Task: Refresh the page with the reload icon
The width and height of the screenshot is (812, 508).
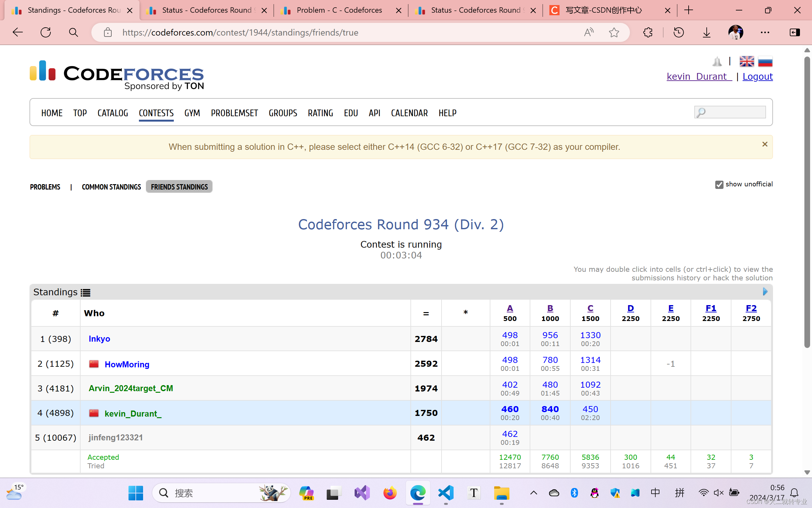Action: (x=46, y=32)
